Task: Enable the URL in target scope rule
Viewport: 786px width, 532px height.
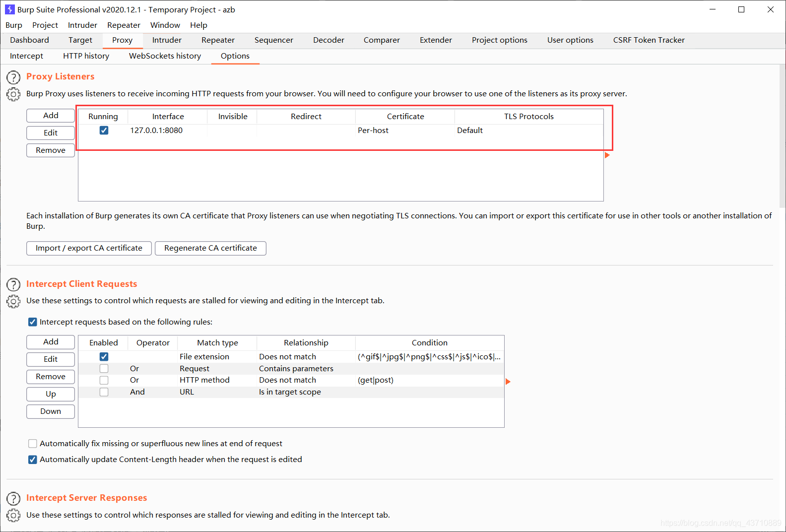Action: click(x=104, y=392)
